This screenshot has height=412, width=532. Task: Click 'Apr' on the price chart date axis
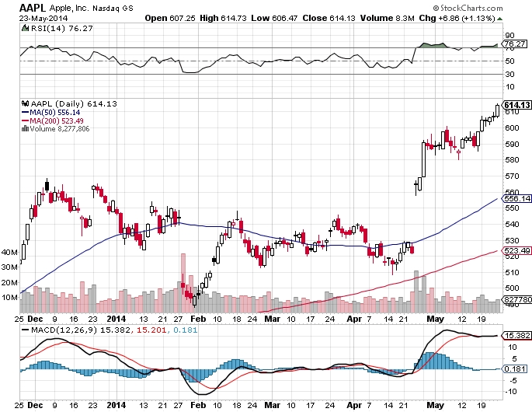355,319
